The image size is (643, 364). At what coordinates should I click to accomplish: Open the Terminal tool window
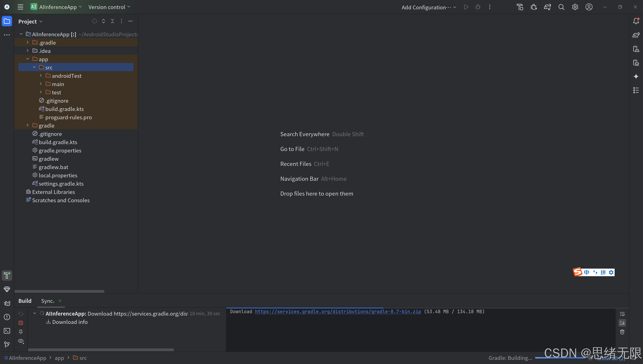(7, 331)
